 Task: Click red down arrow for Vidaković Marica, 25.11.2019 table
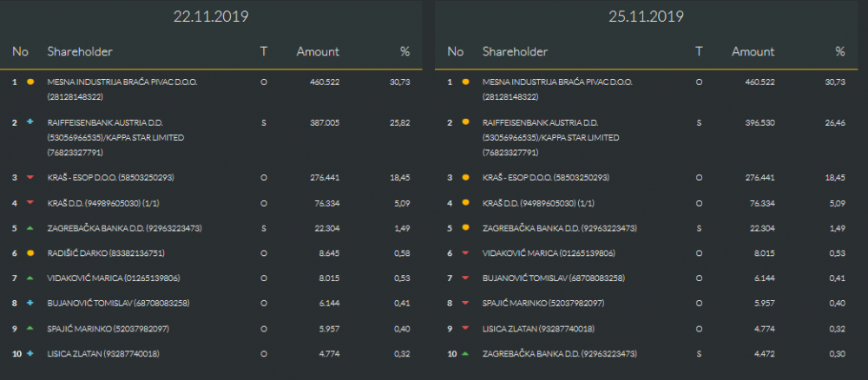tap(465, 253)
